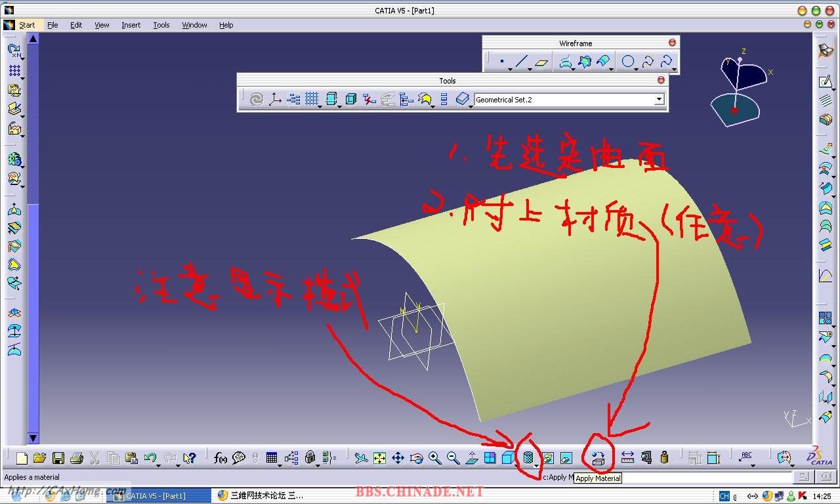Image resolution: width=840 pixels, height=504 pixels.
Task: Toggle the Work on Support grid icon
Action: (x=312, y=99)
